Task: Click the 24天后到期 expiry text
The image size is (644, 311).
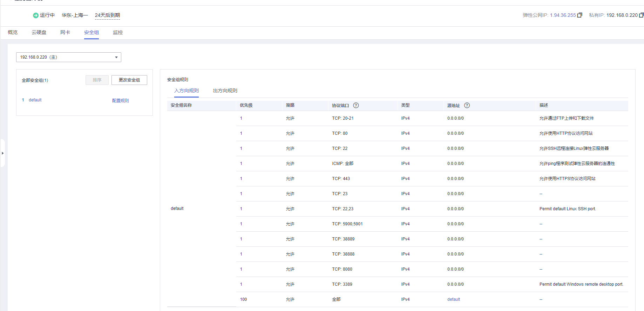Action: pyautogui.click(x=107, y=15)
